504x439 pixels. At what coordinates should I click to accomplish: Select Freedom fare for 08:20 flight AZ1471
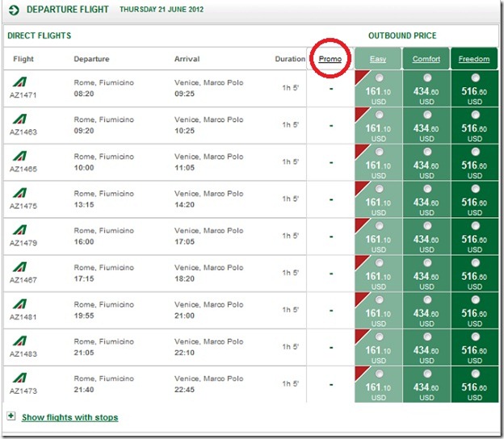pos(476,77)
